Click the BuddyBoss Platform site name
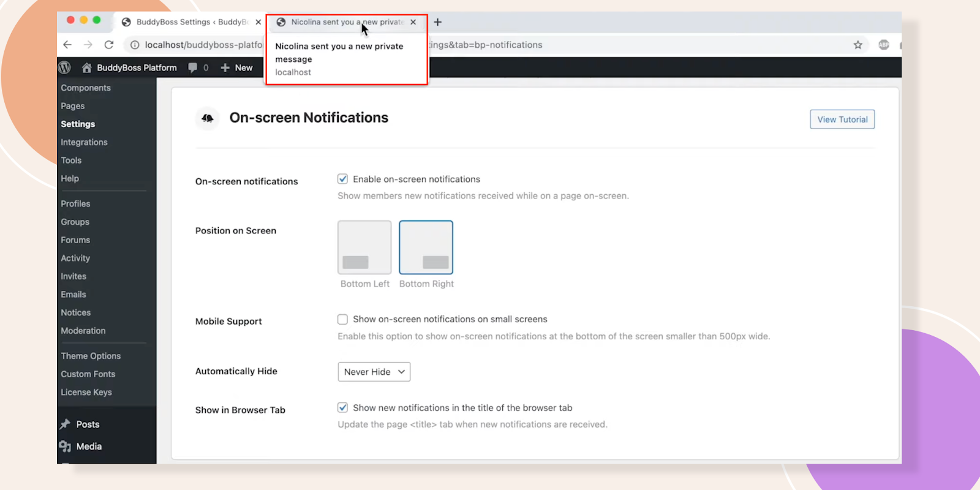The image size is (980, 490). tap(137, 67)
